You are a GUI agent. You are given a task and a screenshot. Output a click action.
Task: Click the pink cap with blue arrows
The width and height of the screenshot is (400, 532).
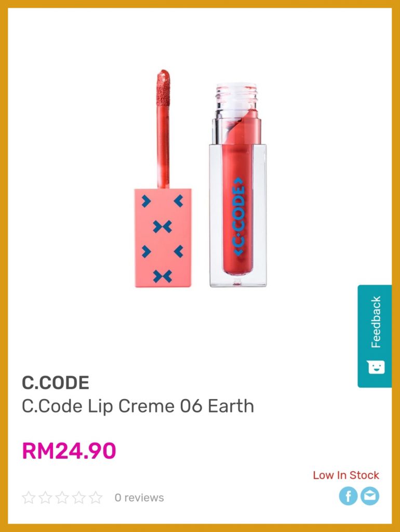click(x=163, y=238)
